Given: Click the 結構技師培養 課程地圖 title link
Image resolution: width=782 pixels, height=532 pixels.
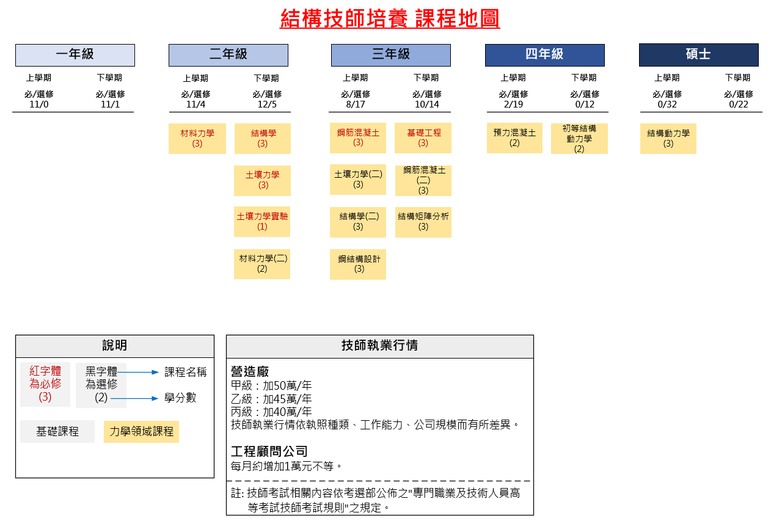Looking at the screenshot, I should (x=390, y=20).
